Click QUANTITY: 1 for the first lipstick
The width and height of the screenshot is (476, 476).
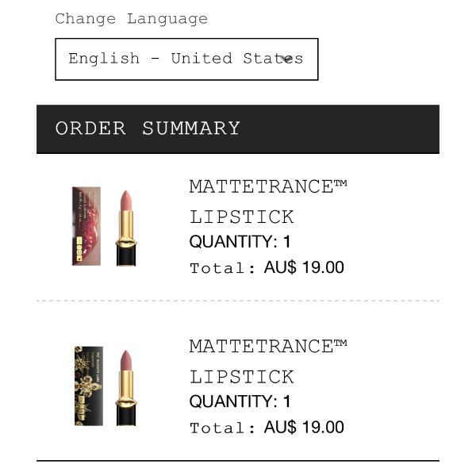pos(240,242)
